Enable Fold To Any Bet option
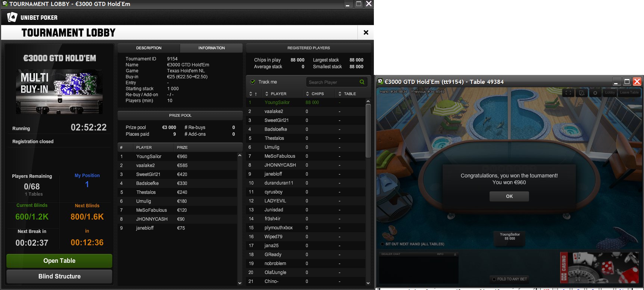This screenshot has height=290, width=644. 494,279
